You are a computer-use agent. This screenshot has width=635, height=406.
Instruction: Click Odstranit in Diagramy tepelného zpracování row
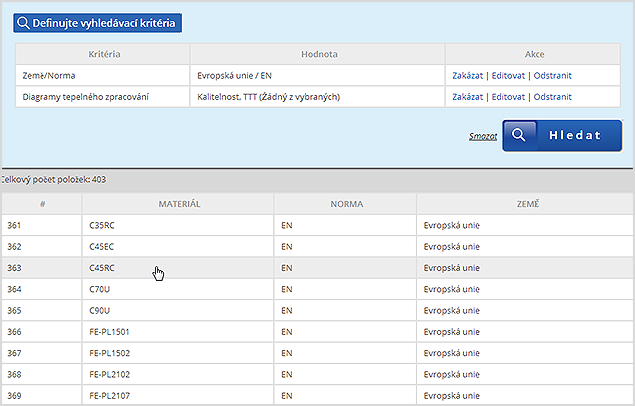pyautogui.click(x=552, y=97)
